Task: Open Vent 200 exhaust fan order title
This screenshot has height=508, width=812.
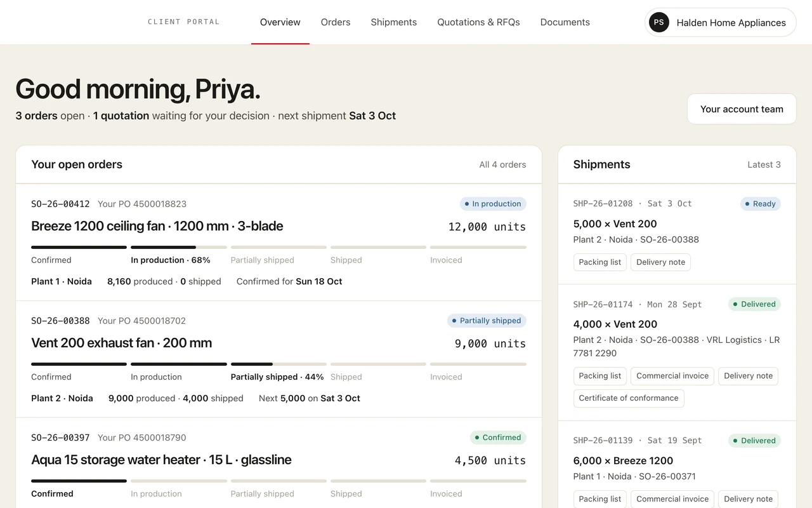Action: (x=122, y=343)
